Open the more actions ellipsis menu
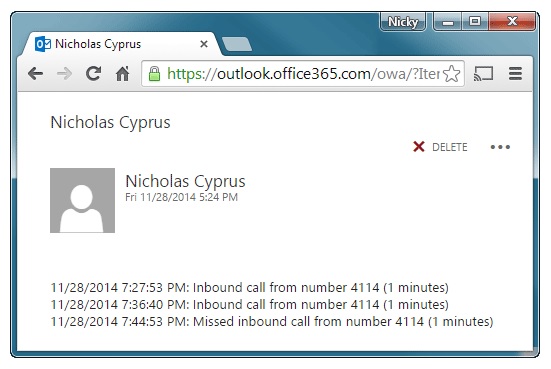551x369 pixels. click(x=500, y=147)
